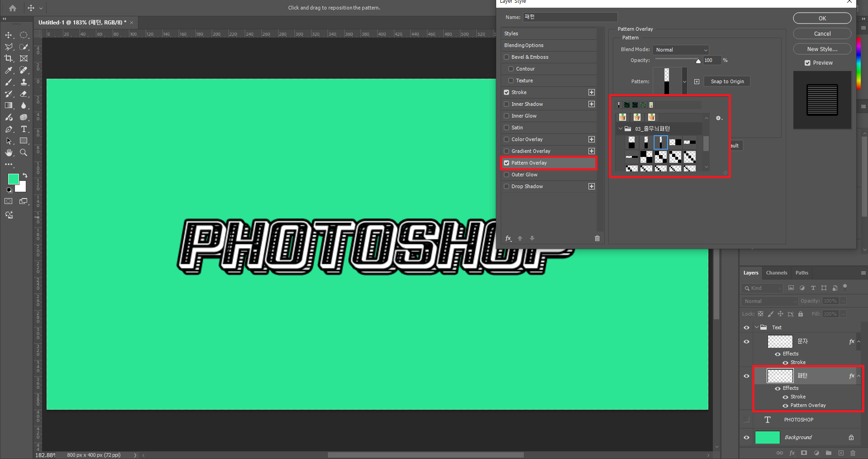
Task: Uncheck the Stroke effect checkbox
Action: click(x=507, y=92)
